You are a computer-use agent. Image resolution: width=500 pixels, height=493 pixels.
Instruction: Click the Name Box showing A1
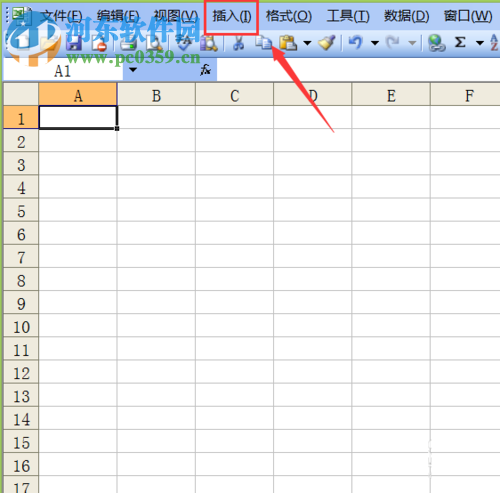[63, 70]
